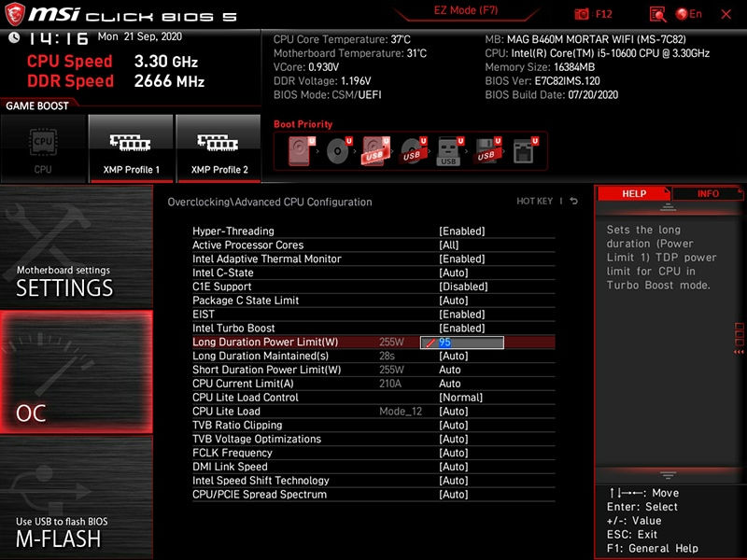Select the USB hard disk boot device icon
Image resolution: width=747 pixels, height=560 pixels.
[x=376, y=151]
